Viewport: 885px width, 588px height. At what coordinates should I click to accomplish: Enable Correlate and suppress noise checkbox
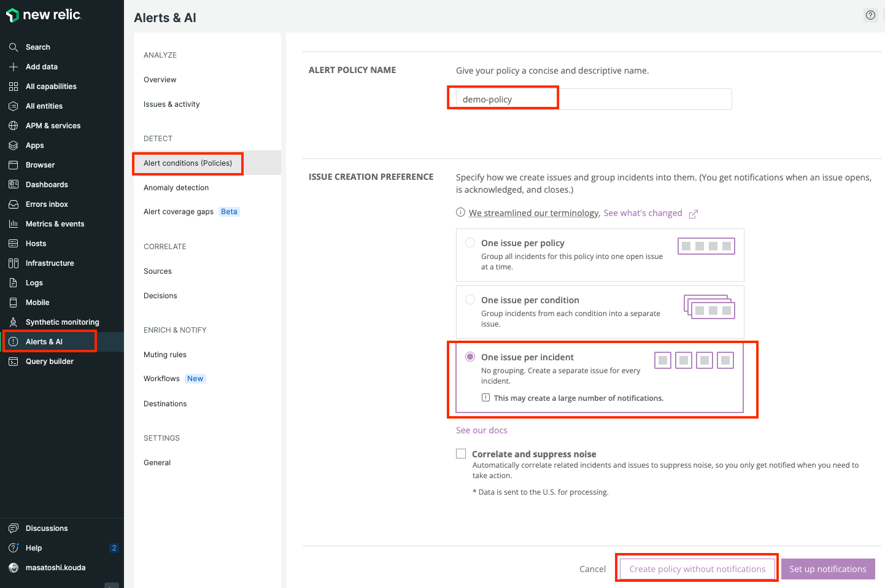point(461,454)
